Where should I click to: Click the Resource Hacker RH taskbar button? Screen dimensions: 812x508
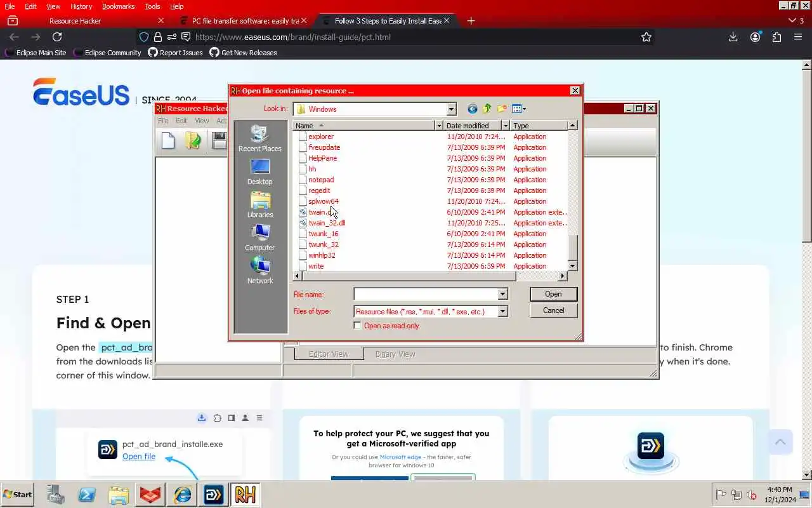tap(246, 495)
